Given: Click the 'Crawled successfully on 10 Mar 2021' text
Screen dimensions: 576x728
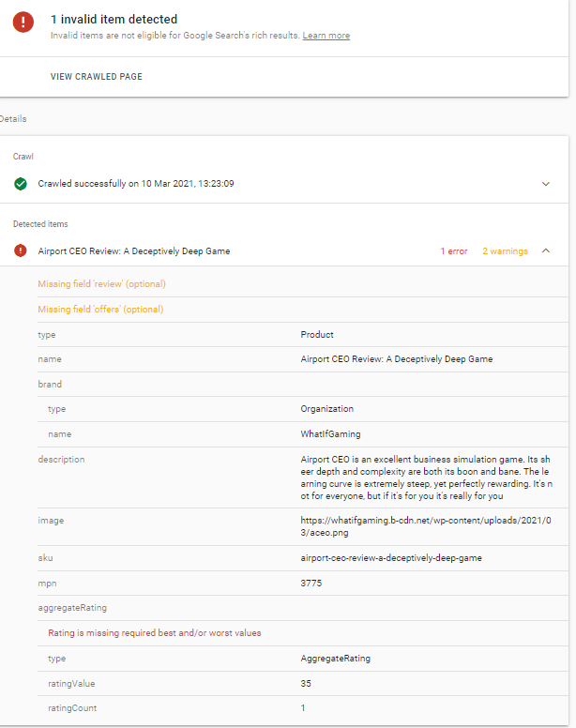Looking at the screenshot, I should [x=135, y=183].
